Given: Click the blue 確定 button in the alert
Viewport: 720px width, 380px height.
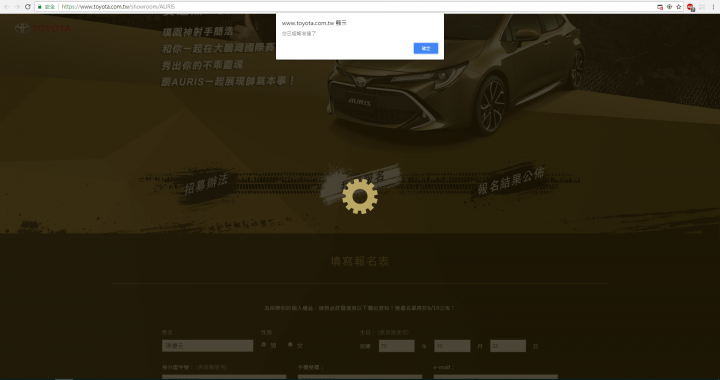Looking at the screenshot, I should (426, 48).
